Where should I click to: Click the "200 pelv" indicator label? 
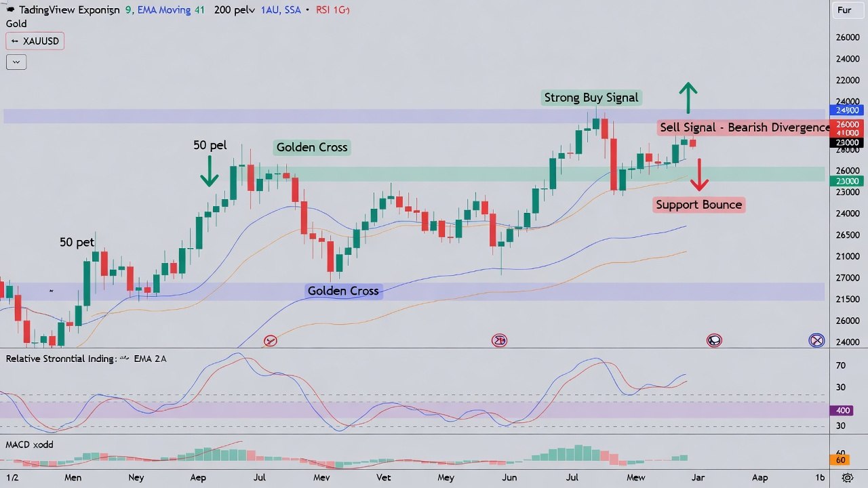[234, 10]
